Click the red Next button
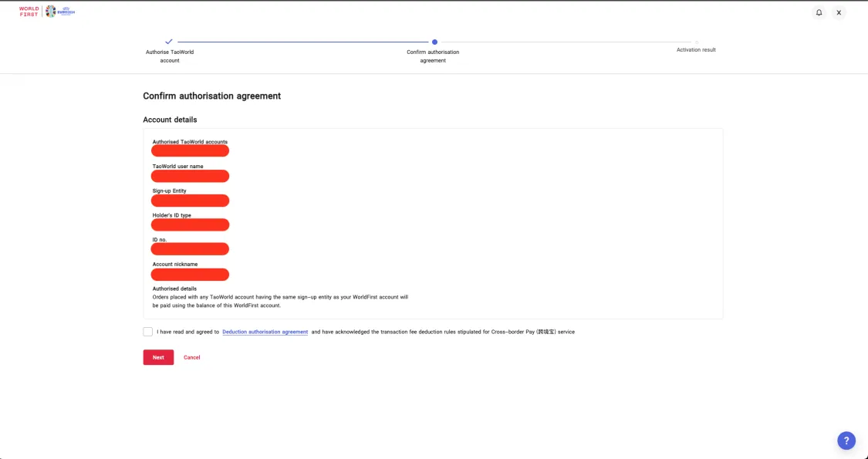The width and height of the screenshot is (868, 459). [x=158, y=357]
